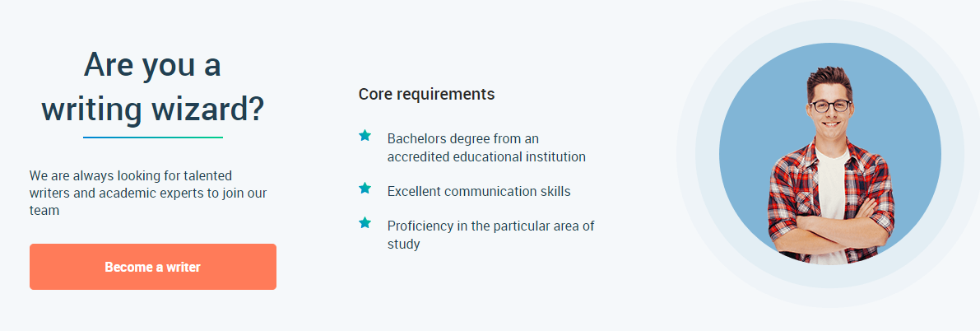Select the star next to Excellent communication skills
This screenshot has height=331, width=980.
[x=365, y=188]
